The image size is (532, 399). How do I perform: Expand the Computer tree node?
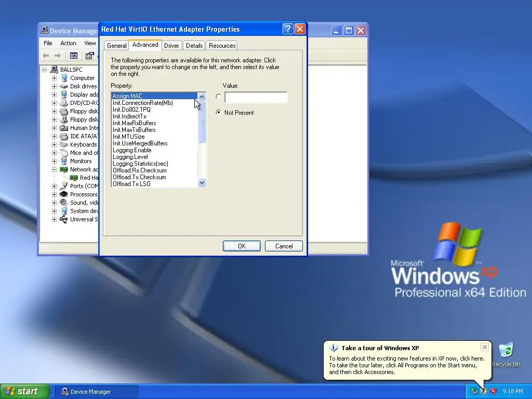(x=54, y=78)
